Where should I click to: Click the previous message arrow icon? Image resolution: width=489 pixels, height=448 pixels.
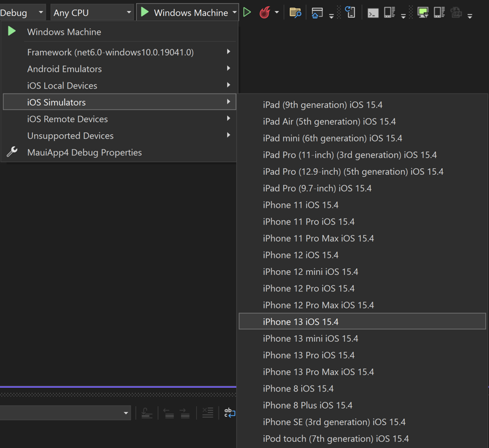tap(168, 413)
